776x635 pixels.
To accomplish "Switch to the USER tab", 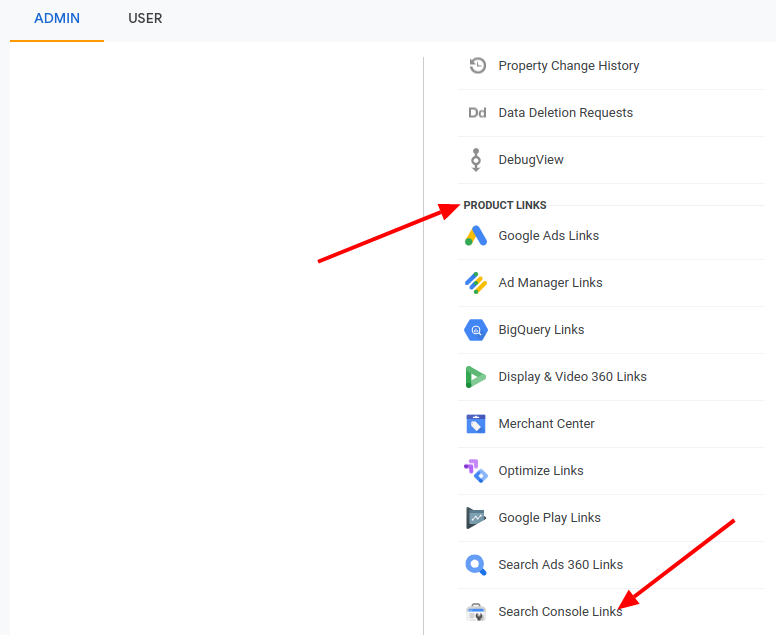I will pos(145,19).
